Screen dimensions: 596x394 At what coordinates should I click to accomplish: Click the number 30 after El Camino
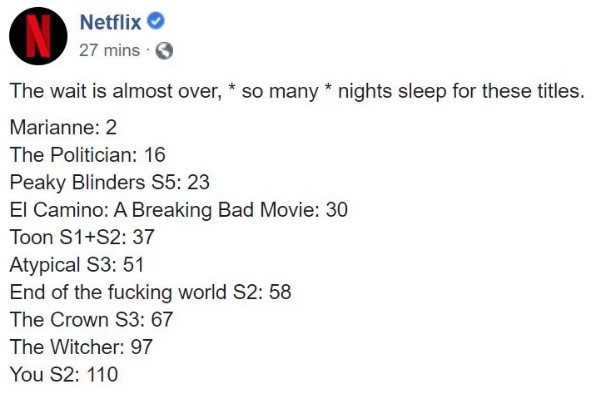tap(336, 210)
